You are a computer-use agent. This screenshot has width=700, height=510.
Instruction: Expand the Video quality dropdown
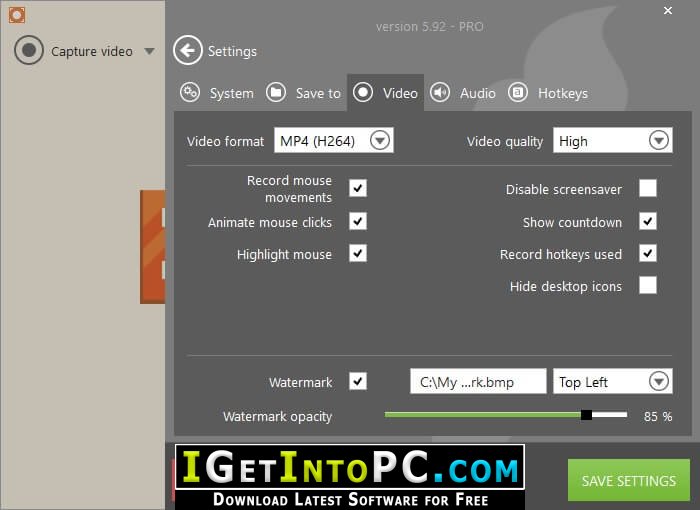tap(658, 141)
